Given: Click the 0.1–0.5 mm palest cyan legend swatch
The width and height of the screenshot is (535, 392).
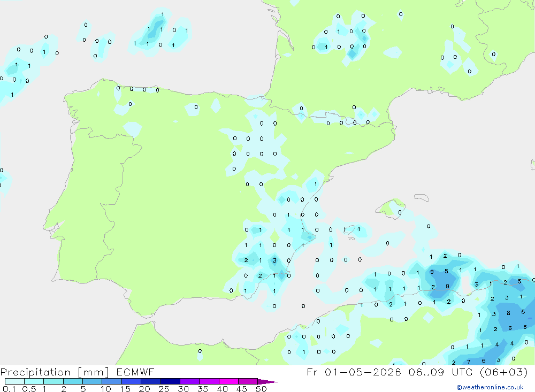Looking at the screenshot, I should [14, 381].
